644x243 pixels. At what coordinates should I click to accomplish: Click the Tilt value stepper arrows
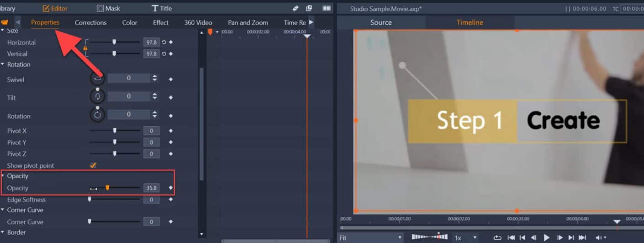coord(155,96)
